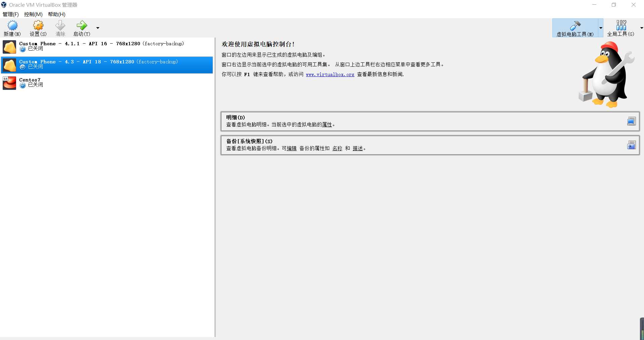Screen dimensions: 644x340
Task: Select Custom Phone 4.3 API 18 VM
Action: 107,65
